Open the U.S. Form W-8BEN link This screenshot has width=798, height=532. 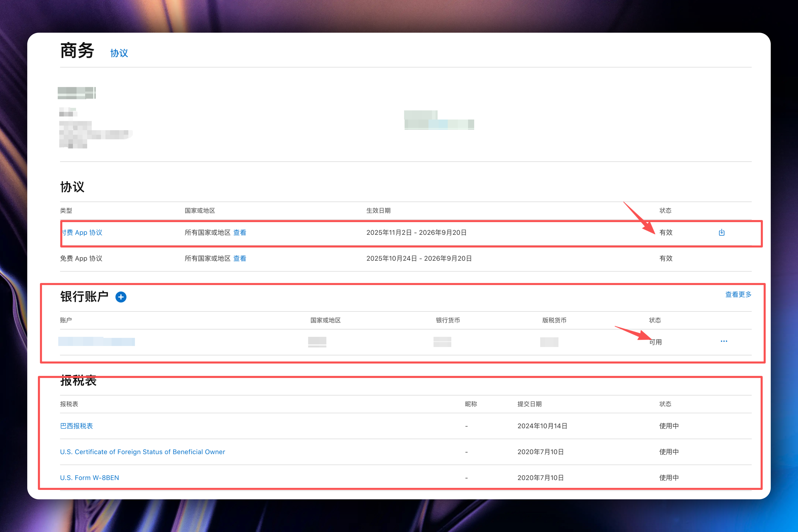(90, 478)
